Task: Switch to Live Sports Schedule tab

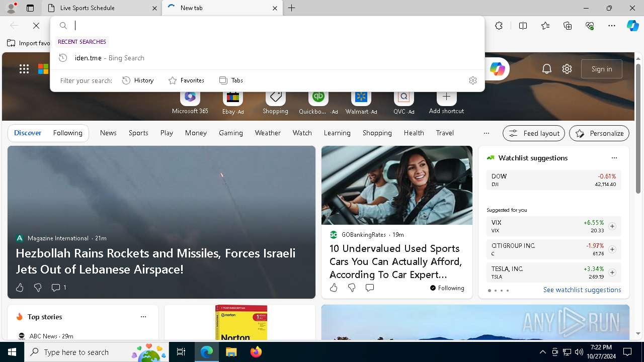Action: [x=102, y=8]
